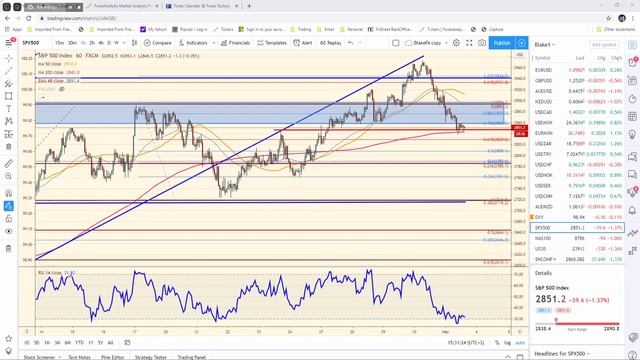The image size is (640, 360).
Task: Open the select layout square icon
Action: (396, 43)
